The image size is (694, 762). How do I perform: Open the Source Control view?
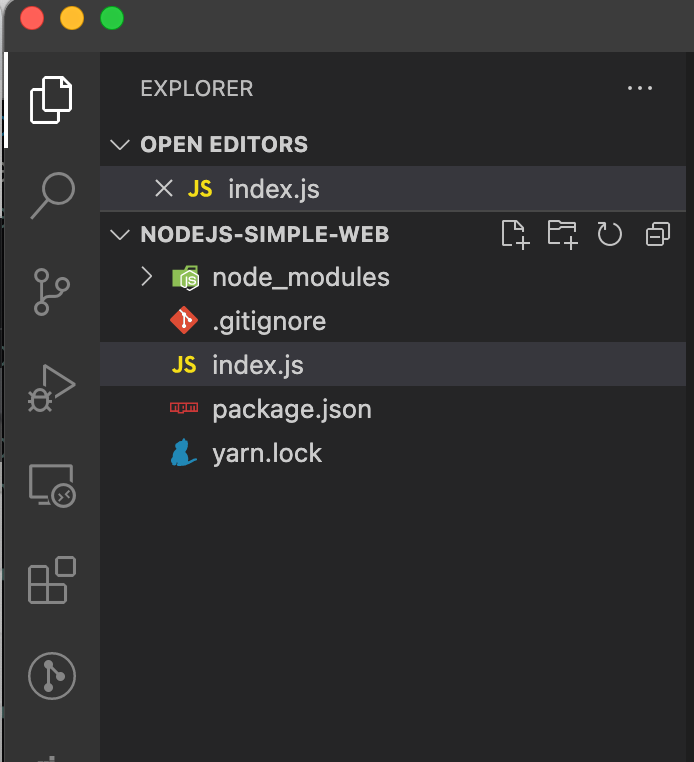(51, 291)
